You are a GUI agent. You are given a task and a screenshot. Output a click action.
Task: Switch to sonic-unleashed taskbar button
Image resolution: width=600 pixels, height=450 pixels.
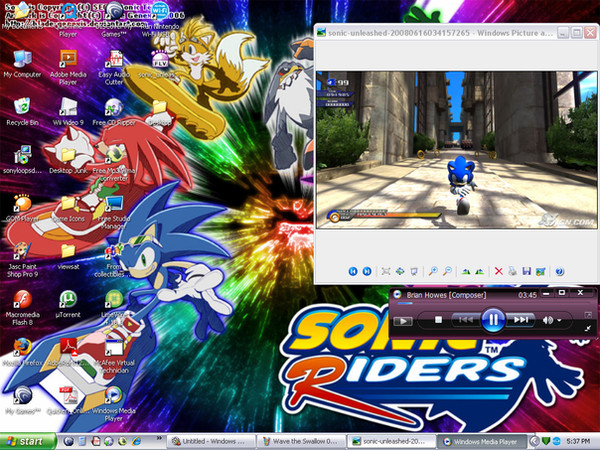tap(391, 442)
